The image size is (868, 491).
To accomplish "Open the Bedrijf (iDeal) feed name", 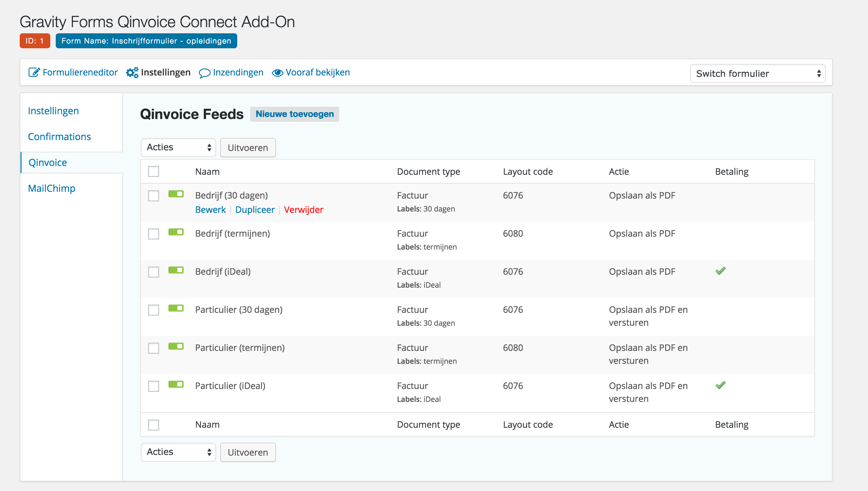I will pyautogui.click(x=223, y=272).
